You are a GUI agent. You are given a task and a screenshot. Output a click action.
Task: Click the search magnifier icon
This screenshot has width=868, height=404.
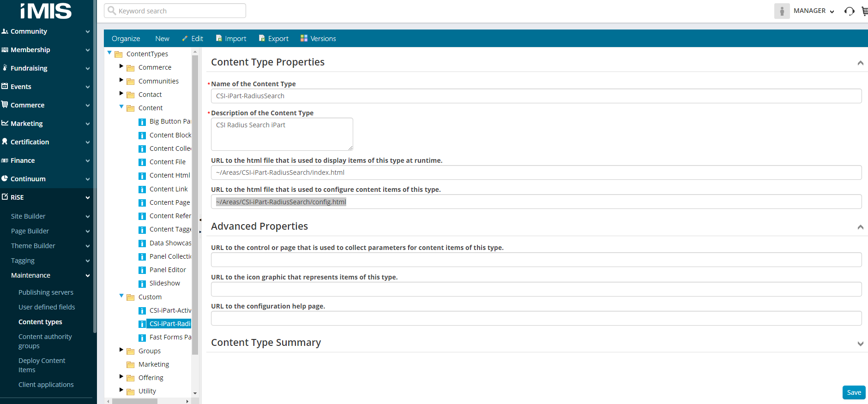point(112,11)
